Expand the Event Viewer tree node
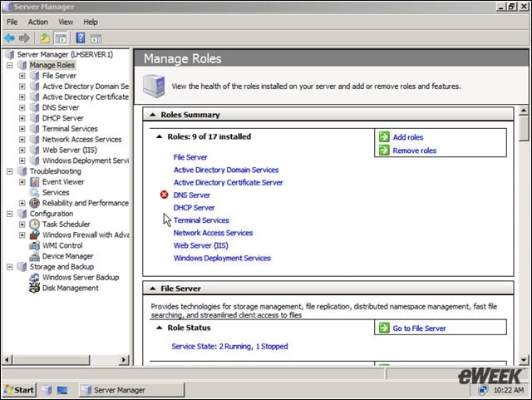Screen dimensions: 532x400 (22, 182)
